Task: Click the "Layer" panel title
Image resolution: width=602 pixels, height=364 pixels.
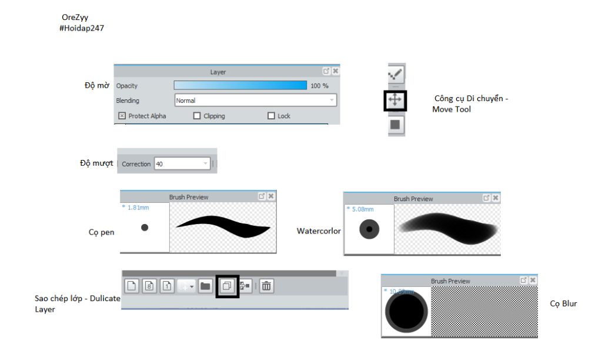Action: [x=218, y=72]
